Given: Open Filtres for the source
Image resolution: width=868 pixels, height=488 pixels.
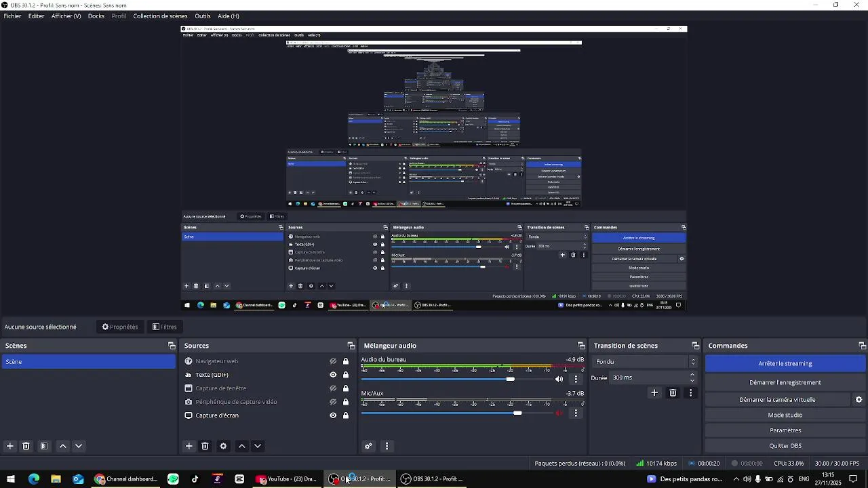Looking at the screenshot, I should (x=165, y=327).
